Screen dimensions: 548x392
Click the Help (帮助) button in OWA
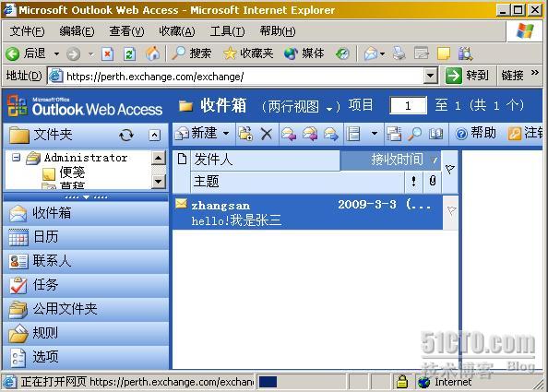476,133
